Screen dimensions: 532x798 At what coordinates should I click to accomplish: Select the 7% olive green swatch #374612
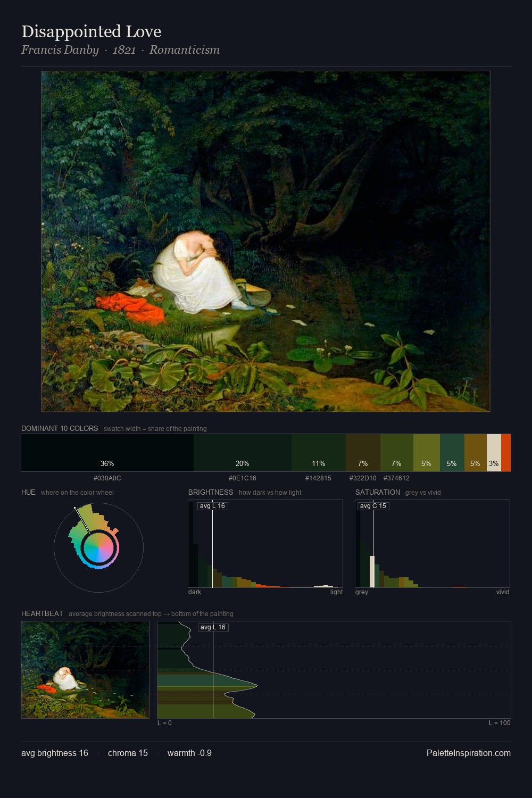point(397,453)
